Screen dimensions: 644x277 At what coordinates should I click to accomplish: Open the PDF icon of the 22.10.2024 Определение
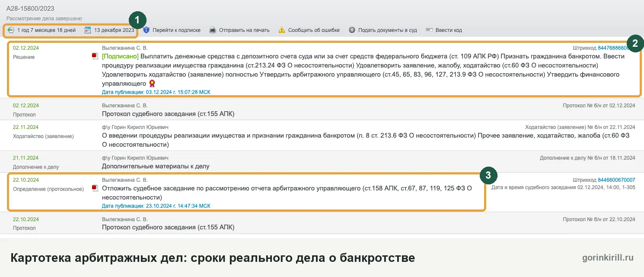95,188
